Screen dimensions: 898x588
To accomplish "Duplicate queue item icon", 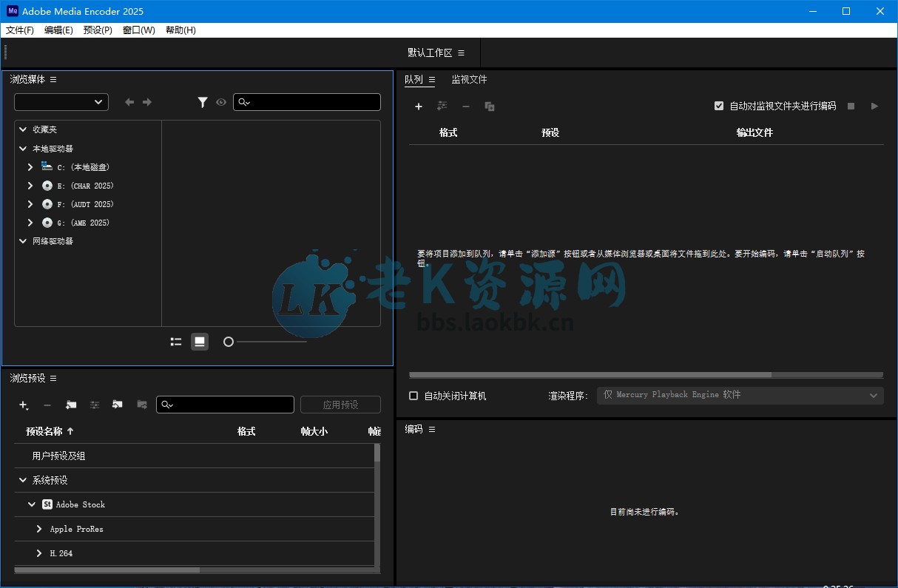I will [490, 107].
